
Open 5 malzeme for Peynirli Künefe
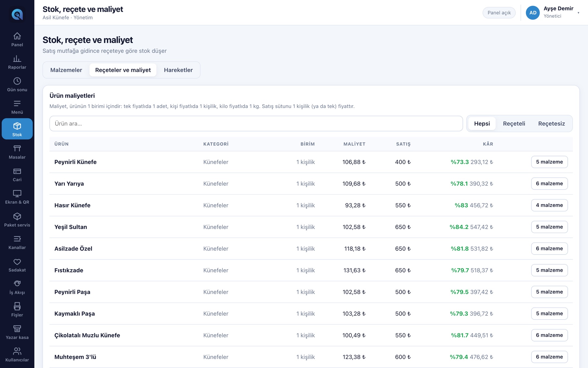549,162
